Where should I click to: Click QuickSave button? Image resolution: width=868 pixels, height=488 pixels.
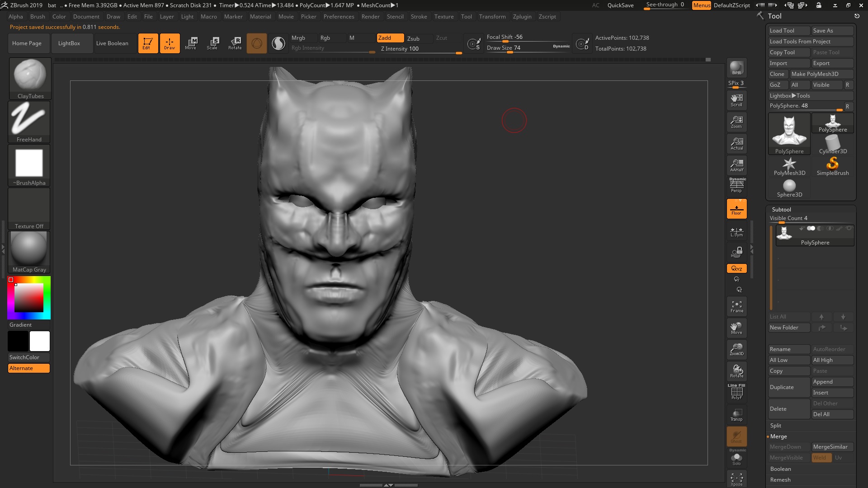(x=620, y=5)
